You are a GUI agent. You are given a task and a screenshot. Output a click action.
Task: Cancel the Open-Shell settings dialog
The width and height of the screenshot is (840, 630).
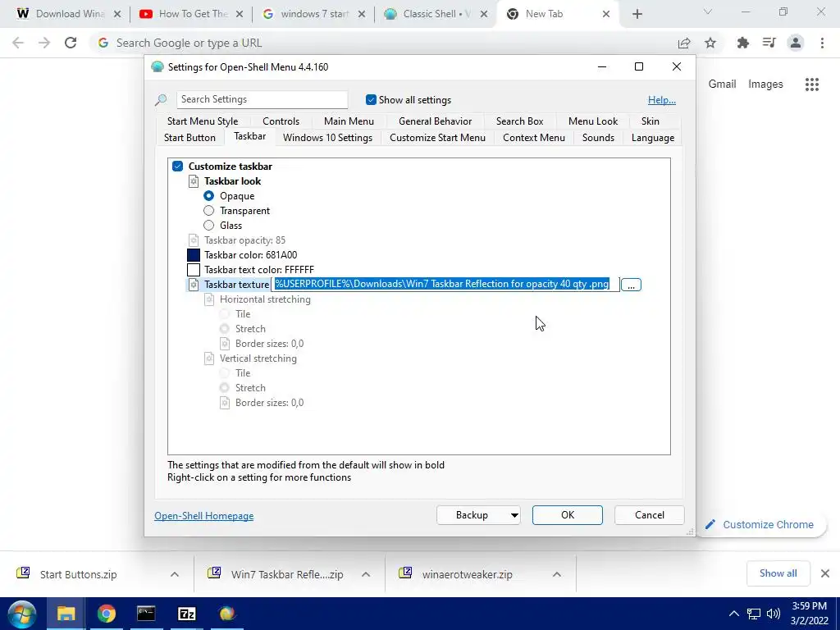click(650, 515)
